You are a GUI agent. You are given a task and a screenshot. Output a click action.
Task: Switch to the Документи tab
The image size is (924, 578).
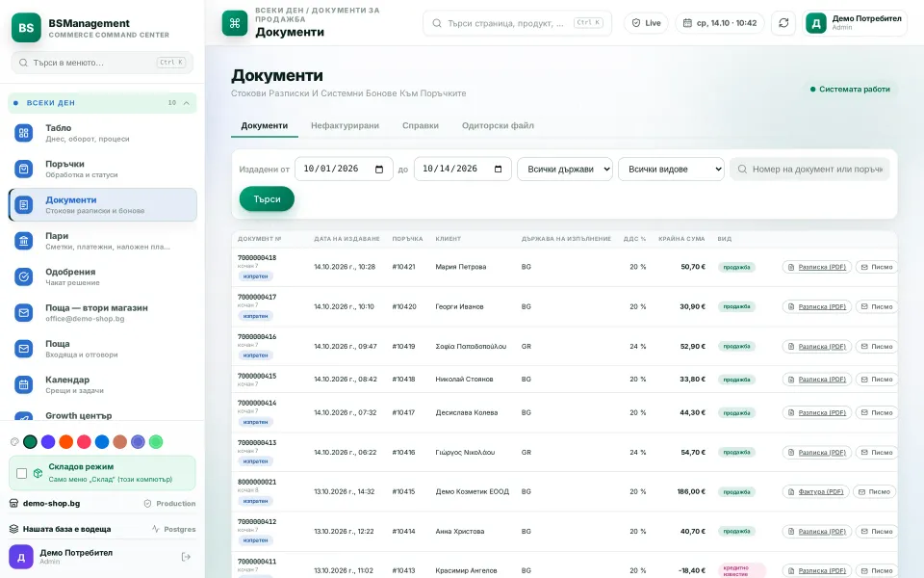264,125
